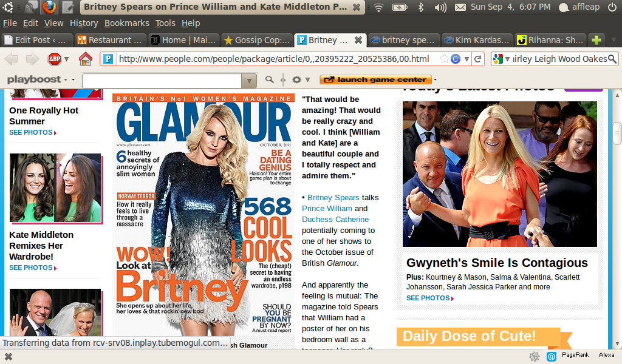Open the Prince William link
This screenshot has height=364, width=622.
point(327,209)
